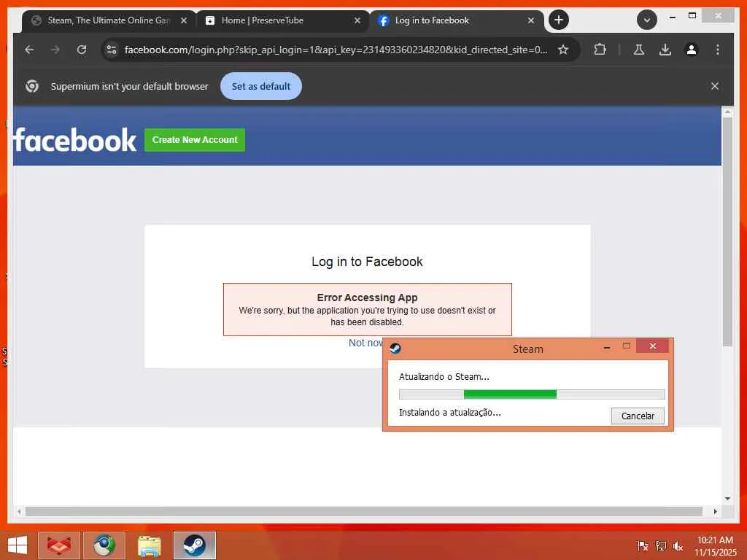Click the Steam logo in updater title bar
The height and width of the screenshot is (560, 747).
point(395,349)
